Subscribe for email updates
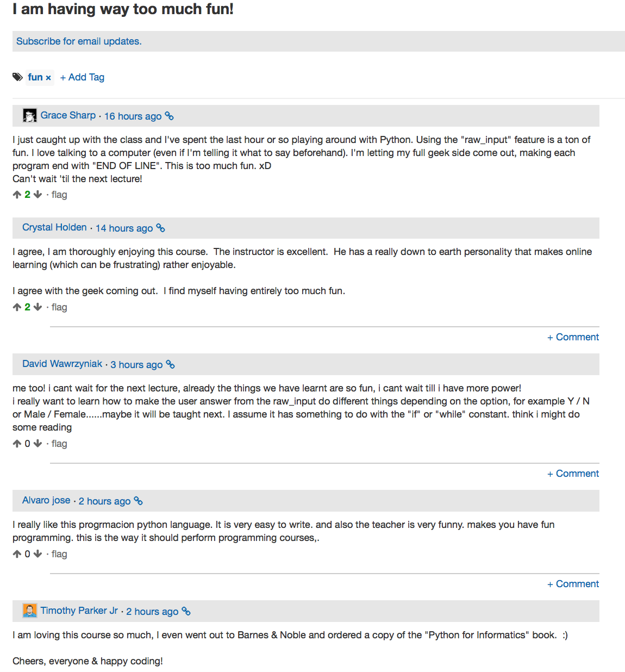The width and height of the screenshot is (625, 672). coord(79,41)
